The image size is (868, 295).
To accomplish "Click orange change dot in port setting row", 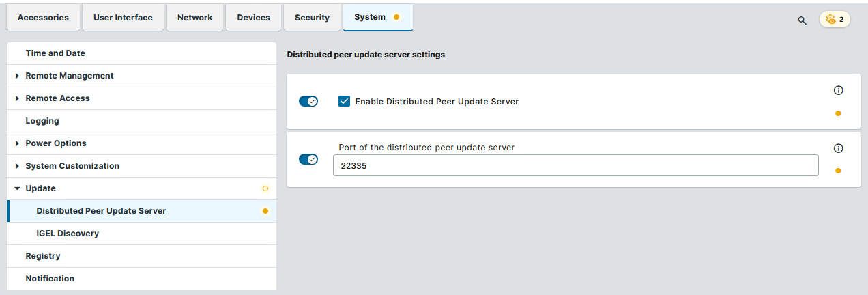I will [x=838, y=171].
